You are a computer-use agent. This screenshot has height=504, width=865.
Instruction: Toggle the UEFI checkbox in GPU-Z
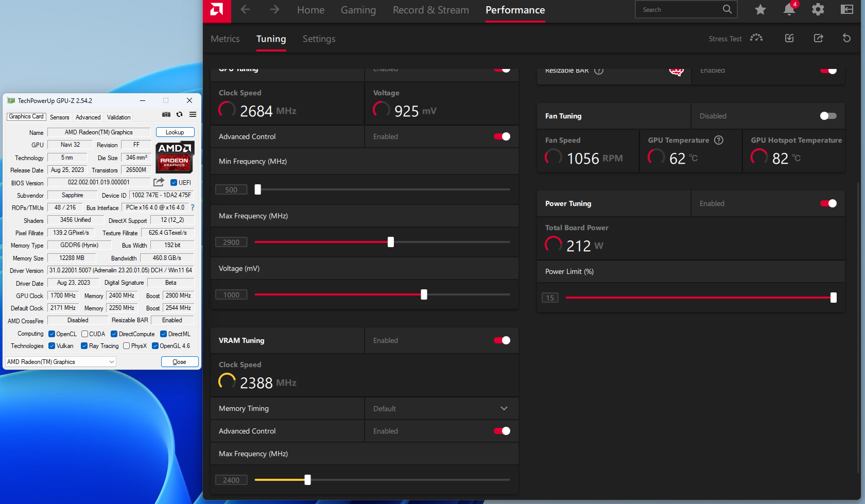[174, 183]
